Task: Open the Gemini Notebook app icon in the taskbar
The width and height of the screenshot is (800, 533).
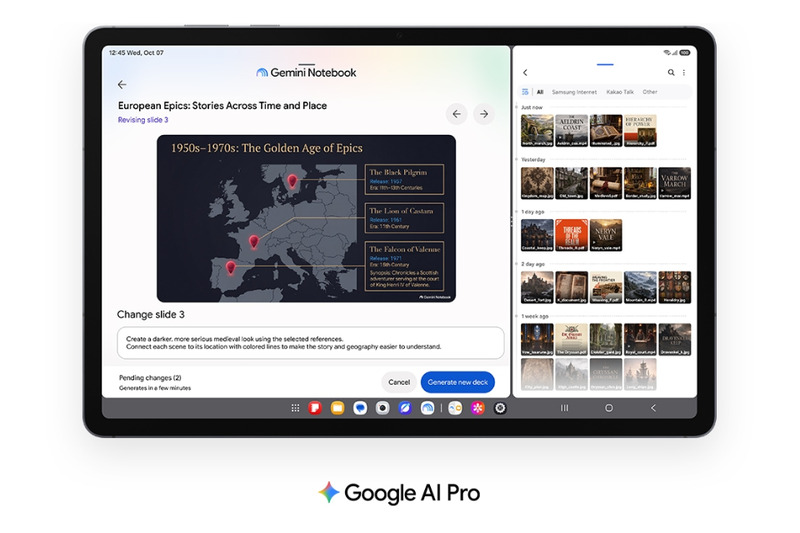Action: point(427,408)
